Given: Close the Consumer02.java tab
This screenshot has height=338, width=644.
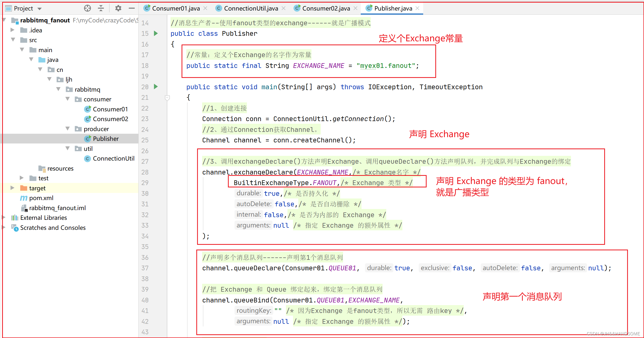Looking at the screenshot, I should 355,8.
